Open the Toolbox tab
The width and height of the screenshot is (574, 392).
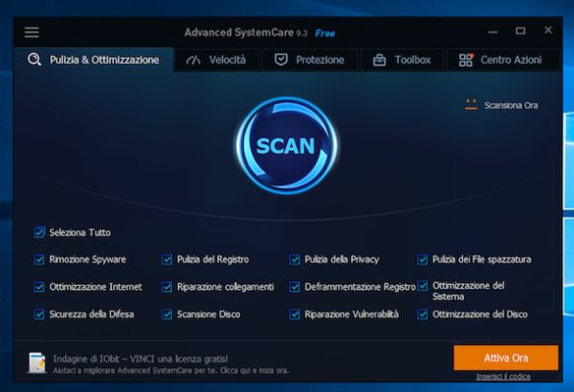coord(401,60)
